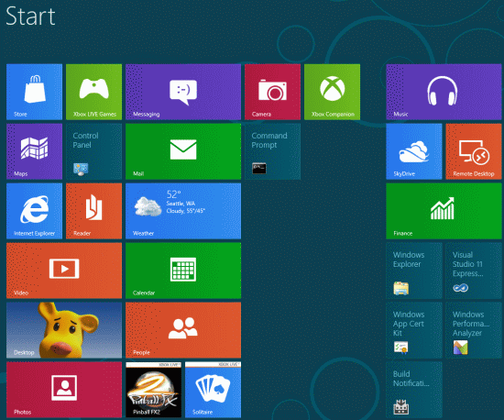Screen dimensions: 504x420
Task: Open Internet Explorer tile
Action: point(35,211)
